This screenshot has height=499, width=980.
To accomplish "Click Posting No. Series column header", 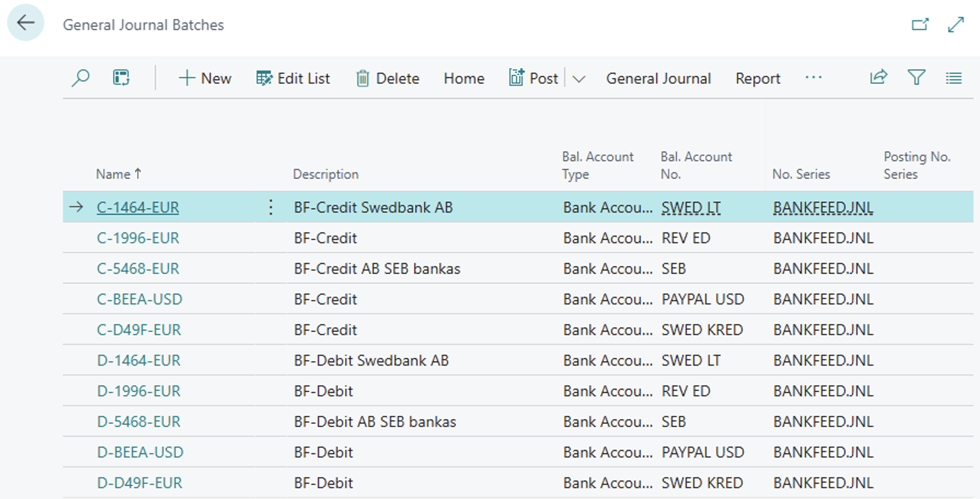I will [x=917, y=165].
